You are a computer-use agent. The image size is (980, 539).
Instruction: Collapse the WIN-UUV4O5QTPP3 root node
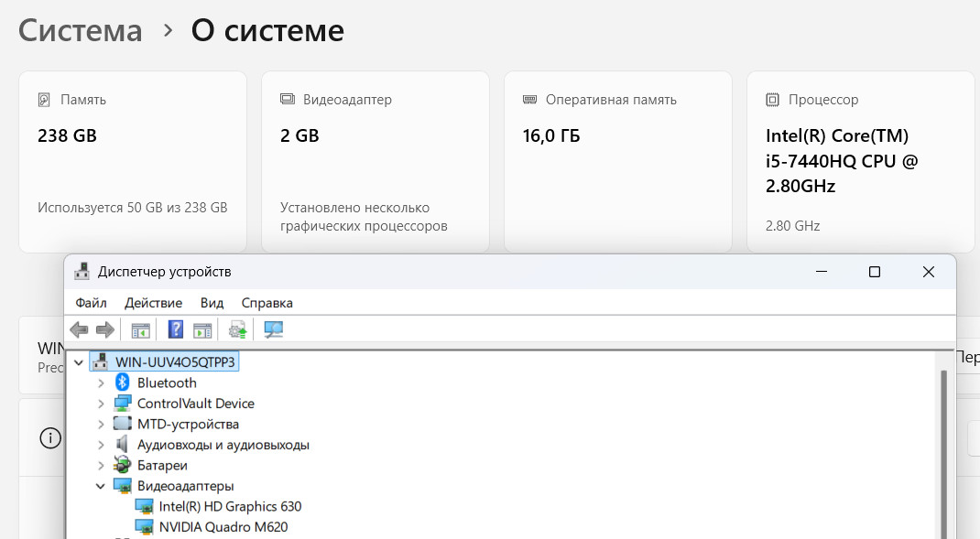pos(79,362)
